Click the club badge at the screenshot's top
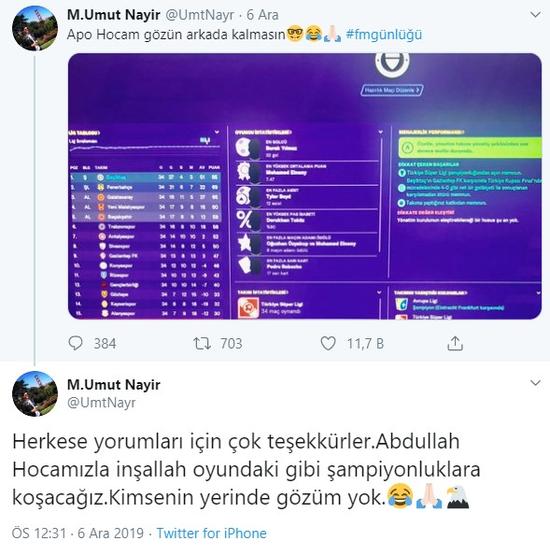Screen dimensions: 550x555 [392, 63]
